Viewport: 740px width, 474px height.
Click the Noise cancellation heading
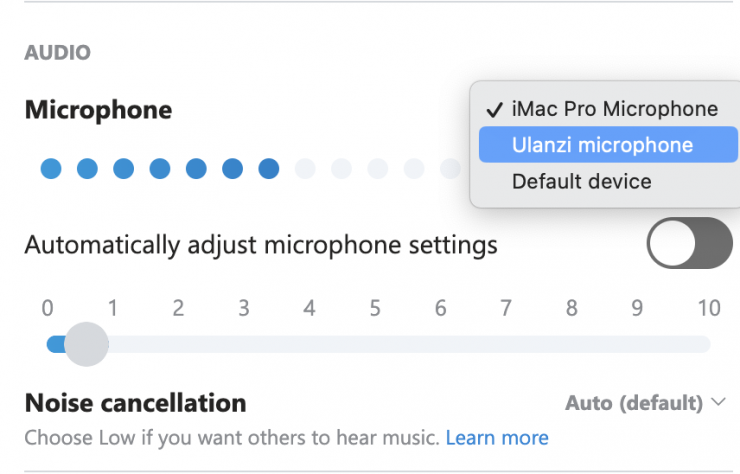135,403
